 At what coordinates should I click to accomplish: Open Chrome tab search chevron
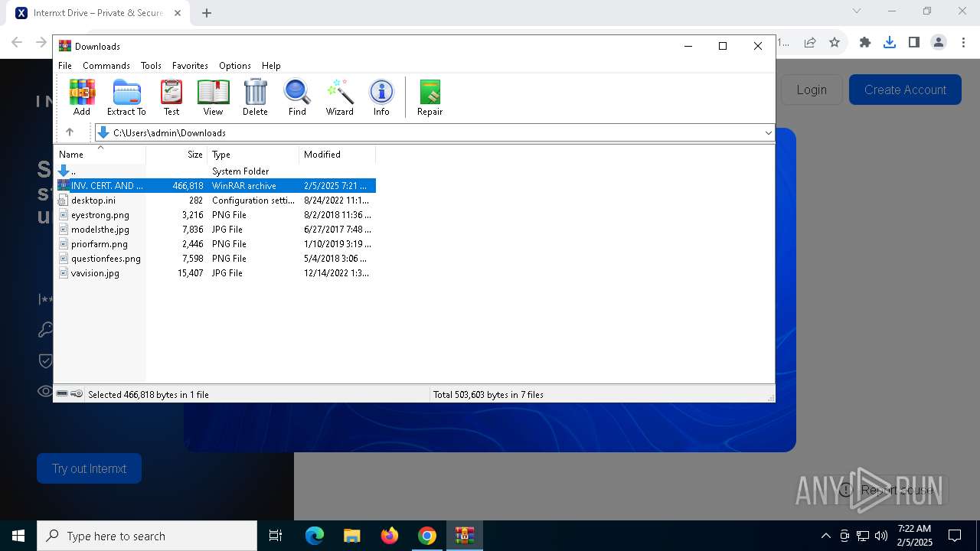pos(857,11)
